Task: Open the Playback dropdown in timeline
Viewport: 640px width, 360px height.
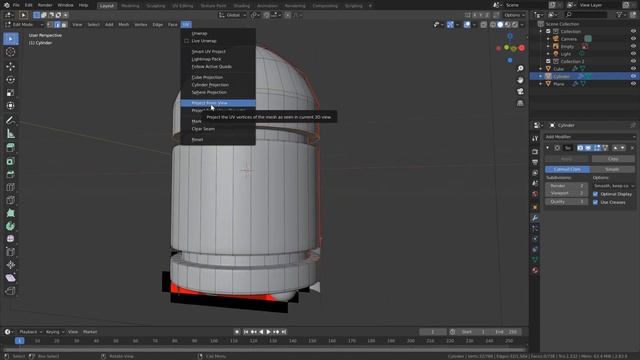Action: point(31,332)
